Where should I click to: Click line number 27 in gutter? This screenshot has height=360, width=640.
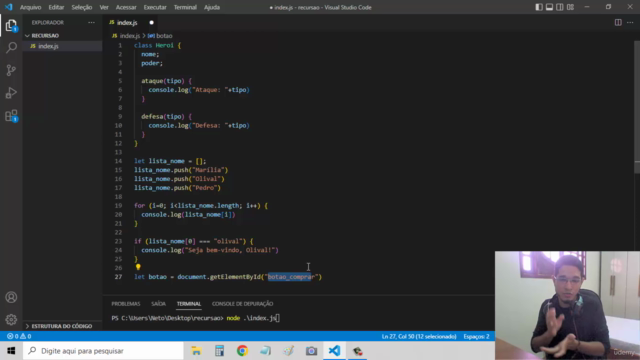(x=118, y=277)
